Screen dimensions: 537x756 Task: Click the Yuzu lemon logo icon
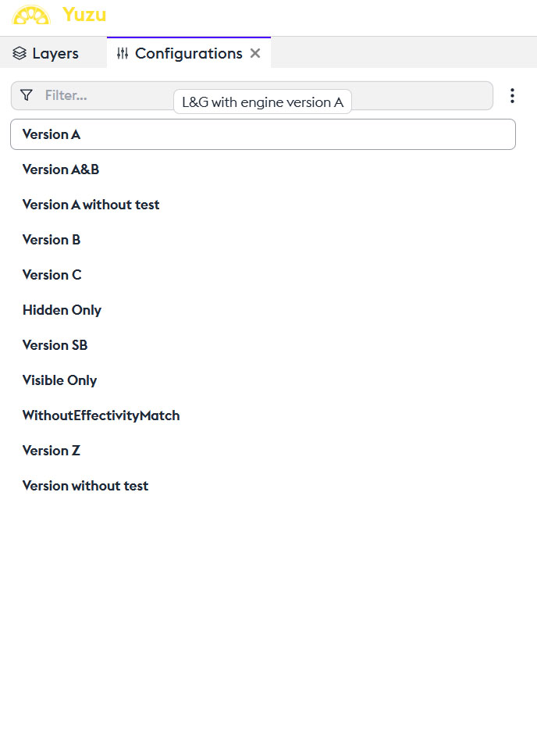(x=32, y=15)
